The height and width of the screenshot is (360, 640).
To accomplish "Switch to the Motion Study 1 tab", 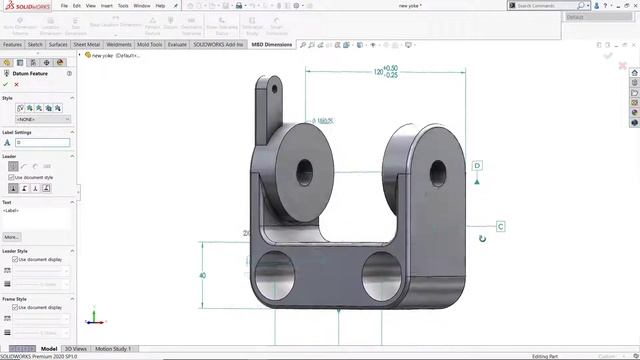I will pos(113,349).
